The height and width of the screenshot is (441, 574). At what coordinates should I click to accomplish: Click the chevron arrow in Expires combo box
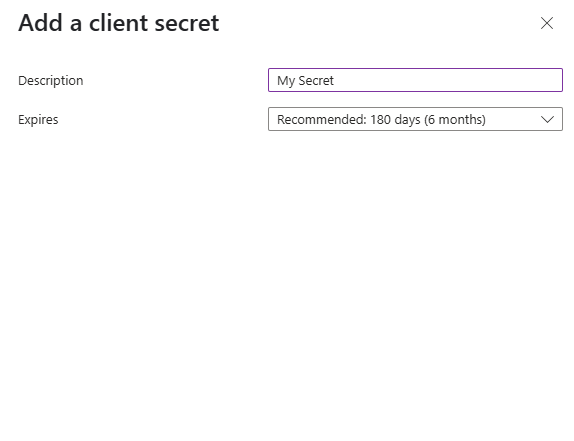pos(547,119)
